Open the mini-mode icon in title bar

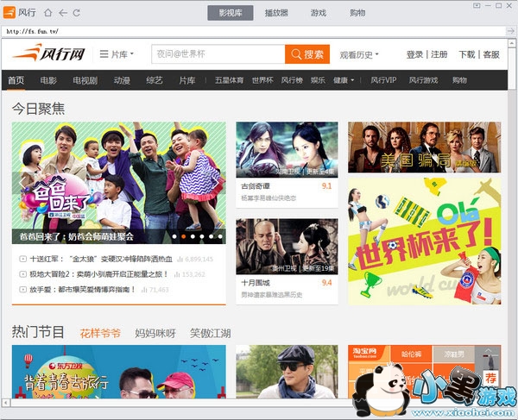(477, 5)
